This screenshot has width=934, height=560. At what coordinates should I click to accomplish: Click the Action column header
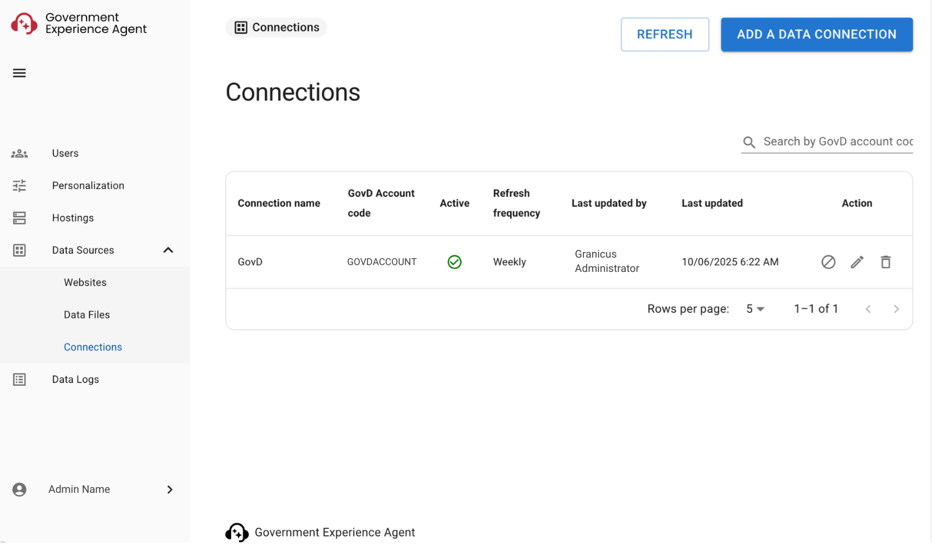click(x=857, y=203)
